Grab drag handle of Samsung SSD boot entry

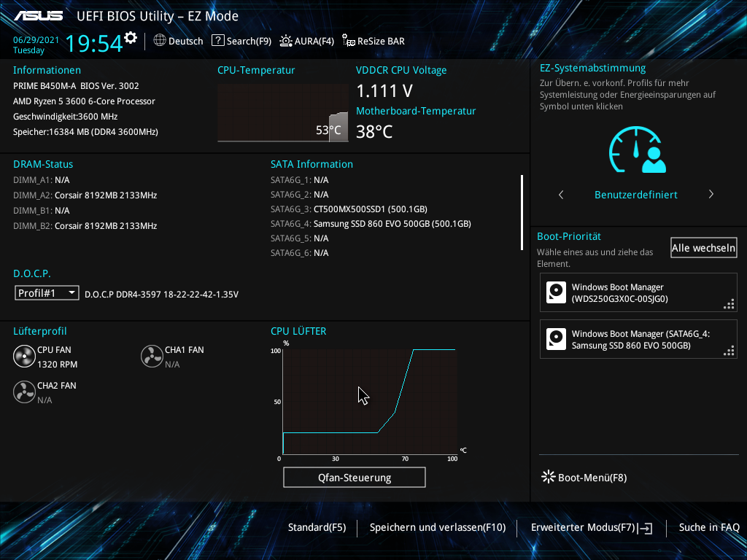[x=729, y=351]
